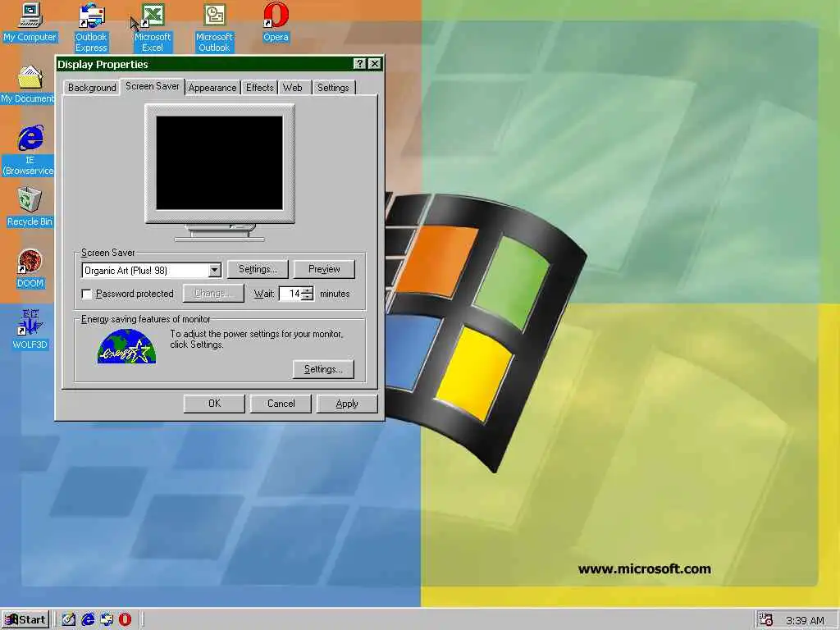Click the OK button
The image size is (840, 630).
click(x=214, y=404)
